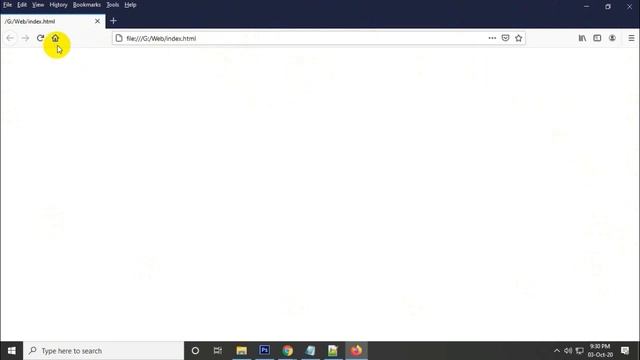The image size is (640, 360).
Task: Minimize the Firefox window
Action: [x=587, y=7]
